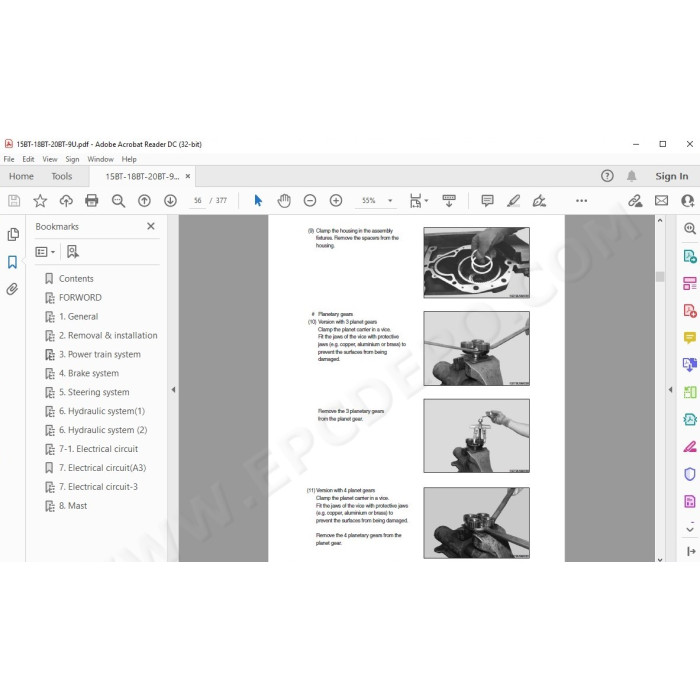700x700 pixels.
Task: Open Protect shield tool in right pane
Action: tap(690, 474)
